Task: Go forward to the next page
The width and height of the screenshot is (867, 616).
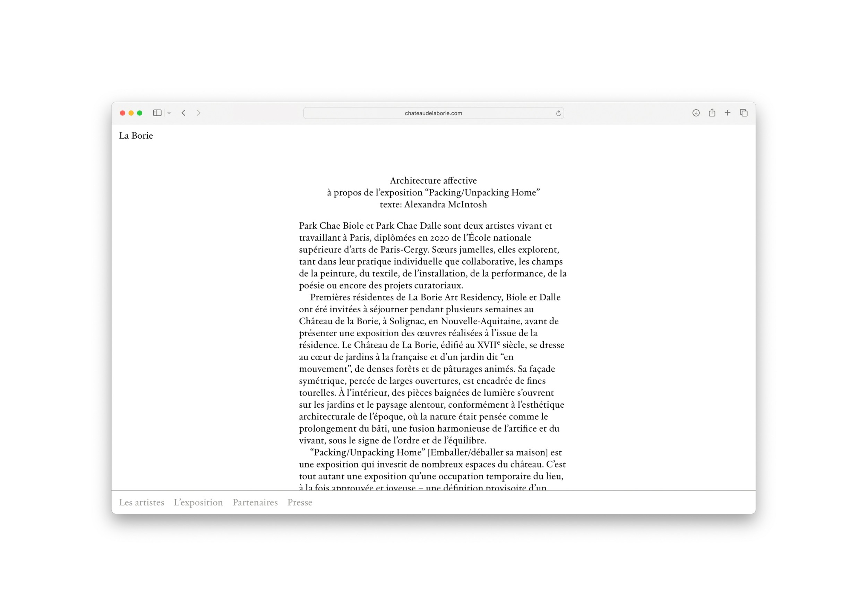Action: point(198,113)
